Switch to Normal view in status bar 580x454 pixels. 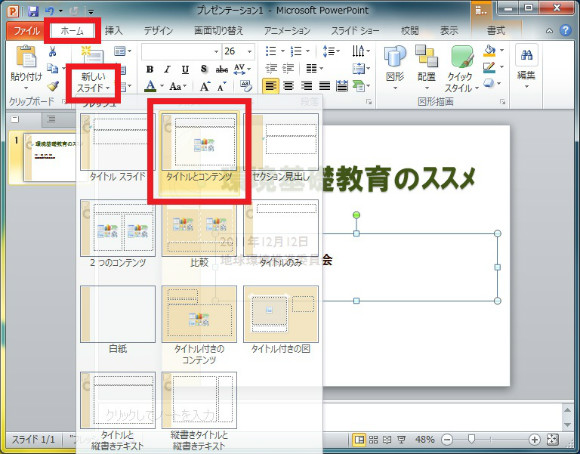tap(359, 440)
